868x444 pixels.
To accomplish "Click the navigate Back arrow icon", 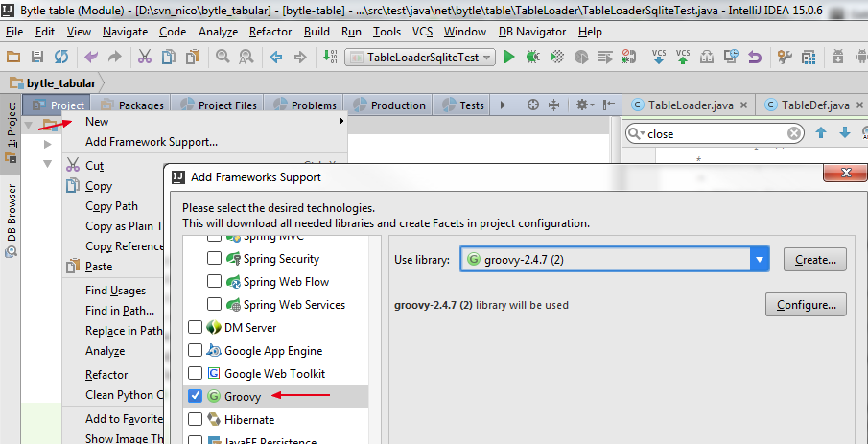I will (x=276, y=58).
